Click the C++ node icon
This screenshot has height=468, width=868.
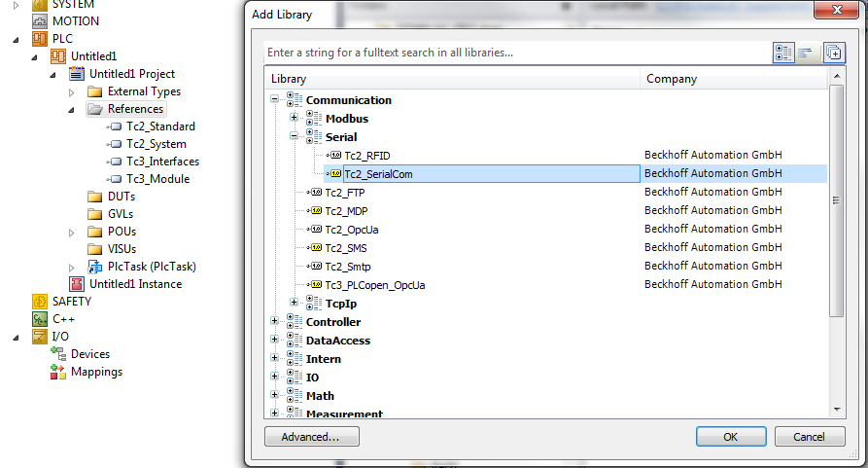coord(40,319)
